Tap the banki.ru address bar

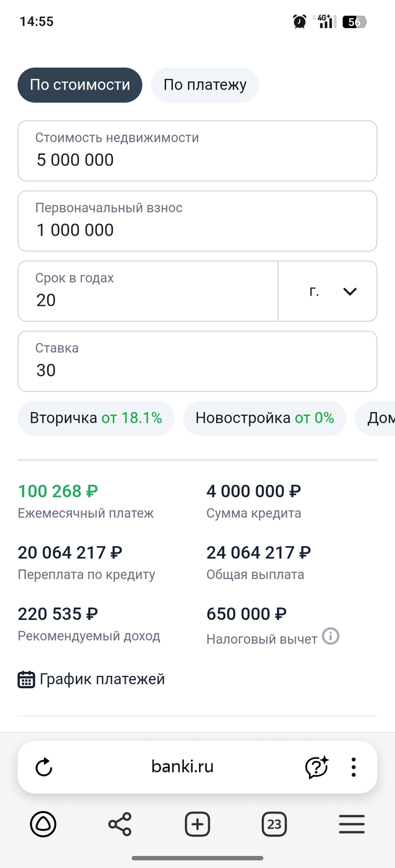click(x=182, y=767)
